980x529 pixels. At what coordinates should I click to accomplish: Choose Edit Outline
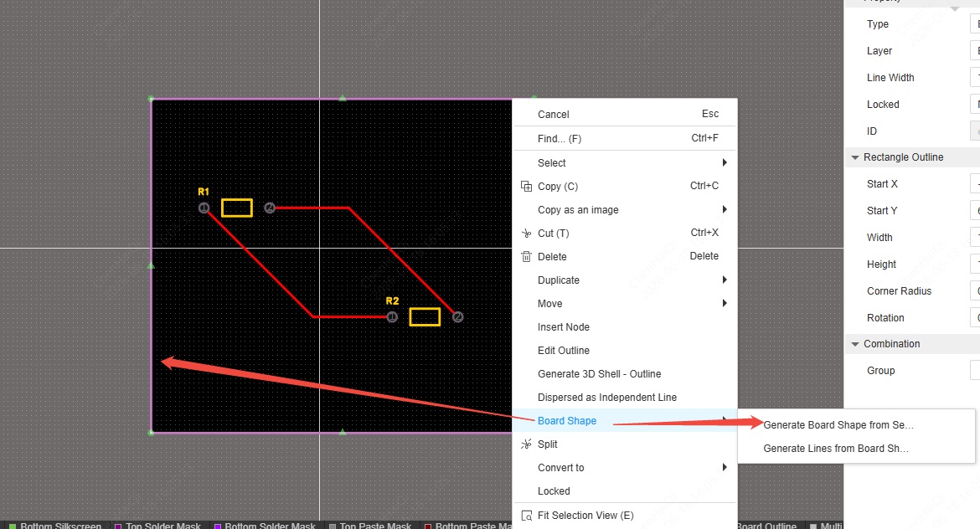(x=625, y=351)
